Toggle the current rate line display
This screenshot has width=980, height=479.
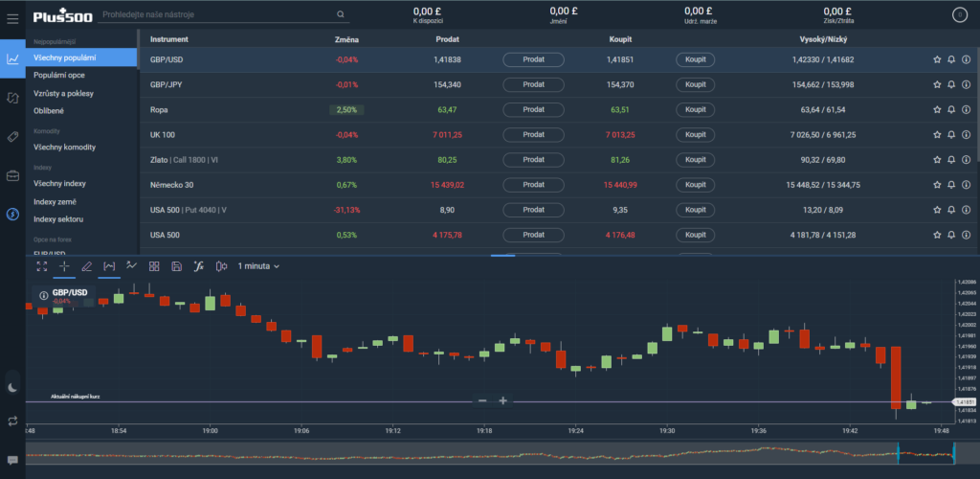[109, 266]
